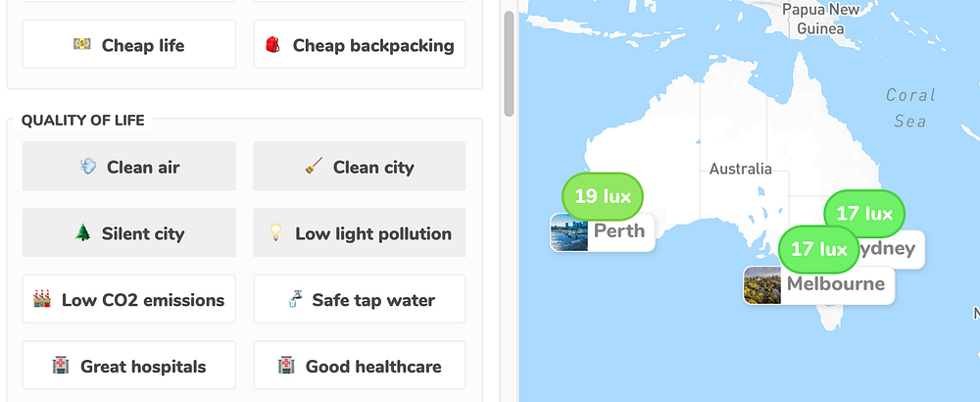Toggle the Clean air filter
The image size is (980, 402).
coord(128,167)
